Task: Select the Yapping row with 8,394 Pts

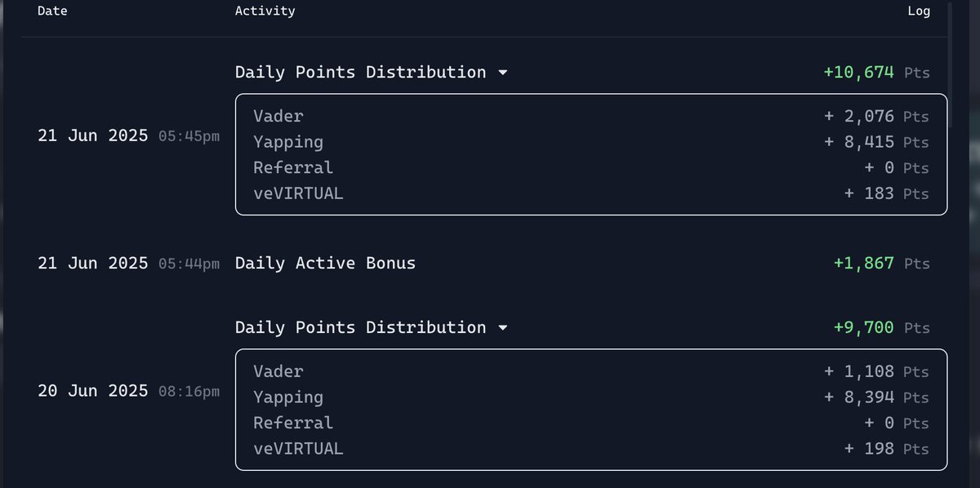Action: [591, 397]
